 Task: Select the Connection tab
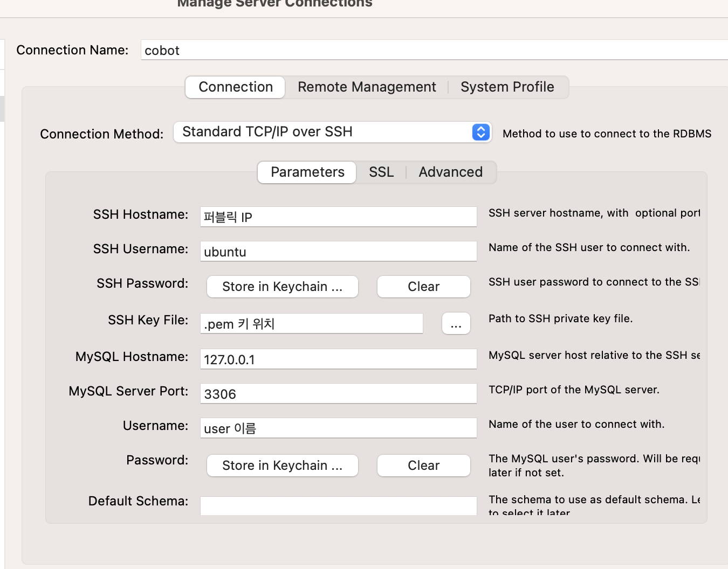(x=235, y=87)
